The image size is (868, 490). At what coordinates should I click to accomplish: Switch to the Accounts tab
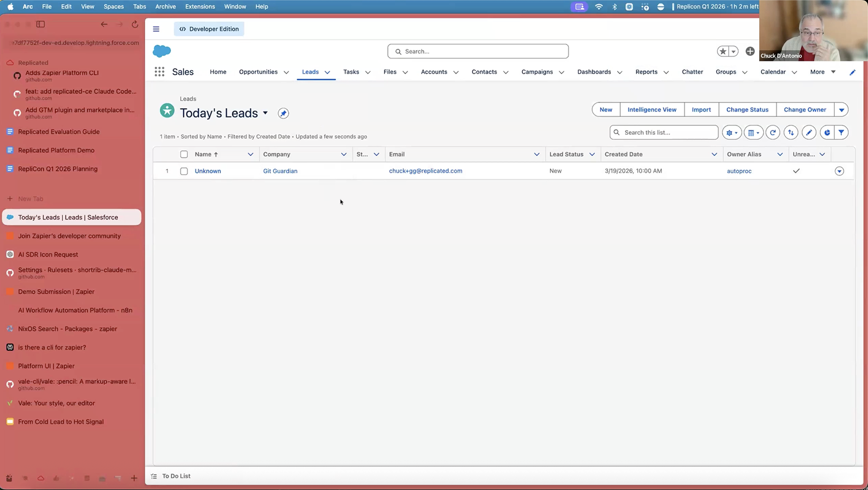click(x=434, y=72)
